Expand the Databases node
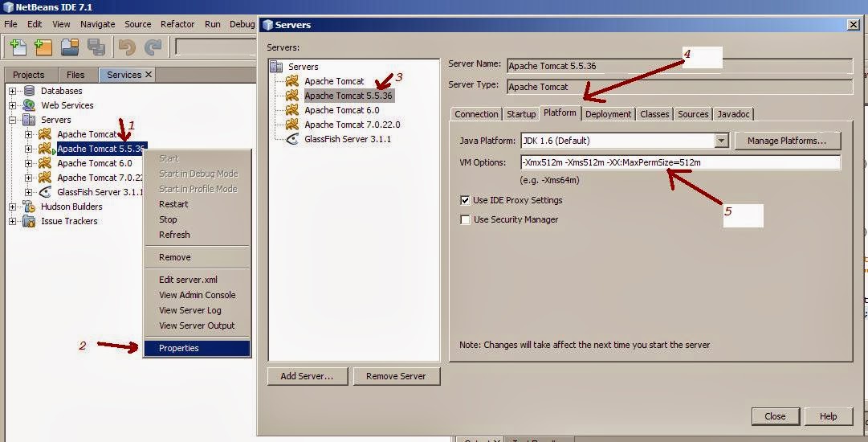Screen dimensions: 868x442 point(13,91)
